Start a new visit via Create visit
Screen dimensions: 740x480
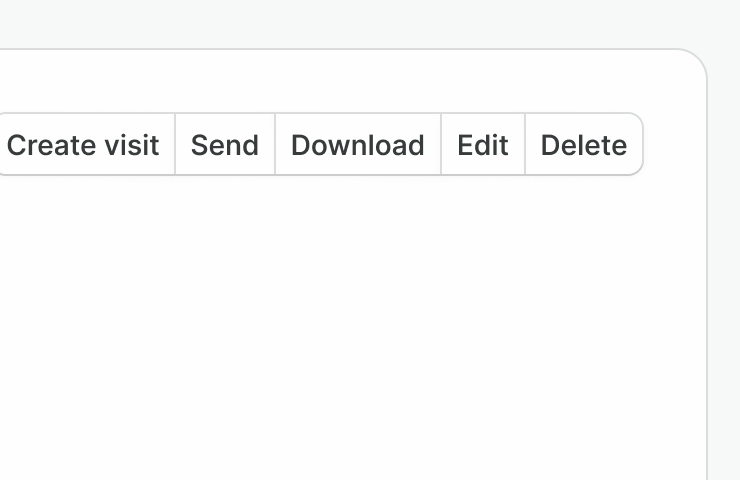[x=83, y=145]
